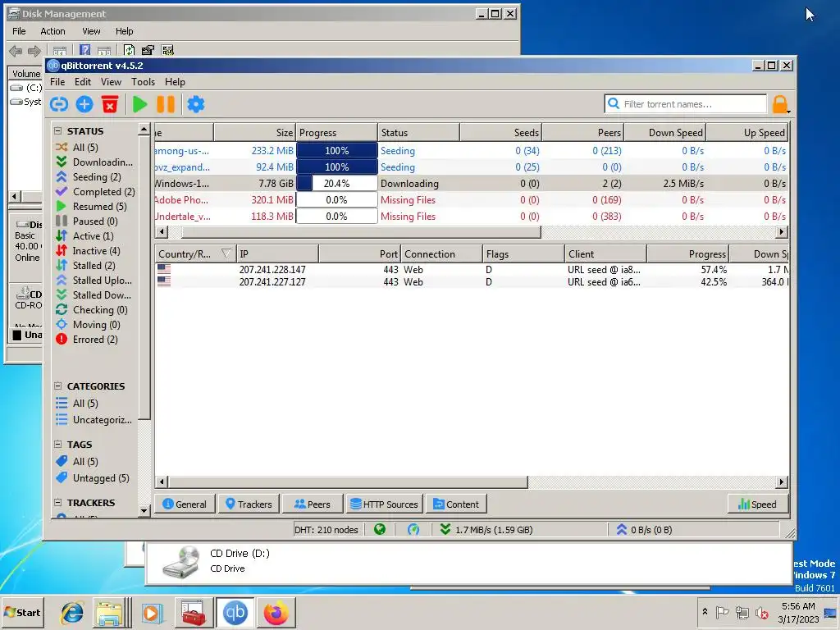Sort torrents by Progress column
This screenshot has height=630, width=840.
pyautogui.click(x=336, y=132)
